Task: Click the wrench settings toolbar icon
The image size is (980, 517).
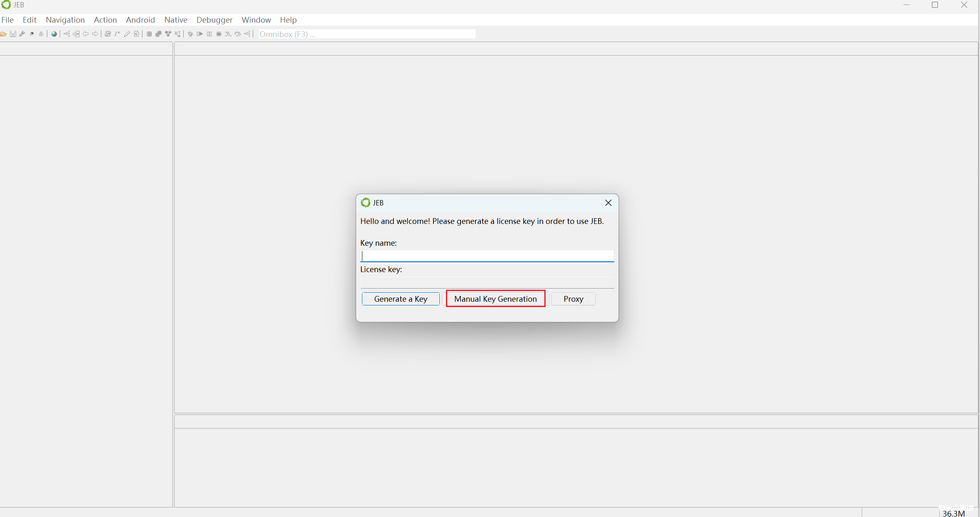Action: 22,34
